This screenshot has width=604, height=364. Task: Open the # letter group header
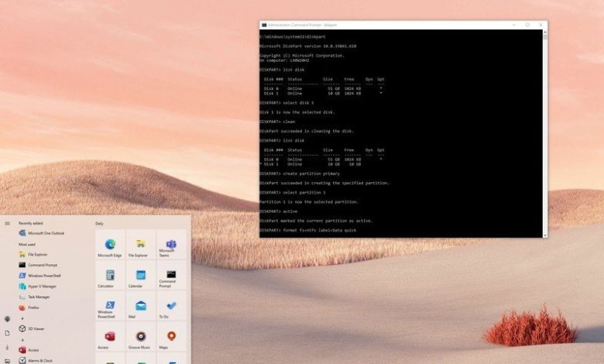tap(22, 318)
